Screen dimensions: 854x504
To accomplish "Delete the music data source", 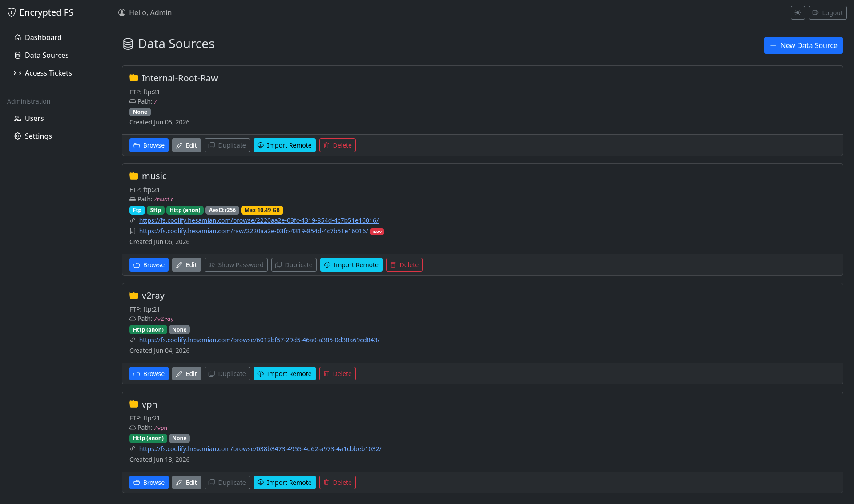I will click(404, 265).
